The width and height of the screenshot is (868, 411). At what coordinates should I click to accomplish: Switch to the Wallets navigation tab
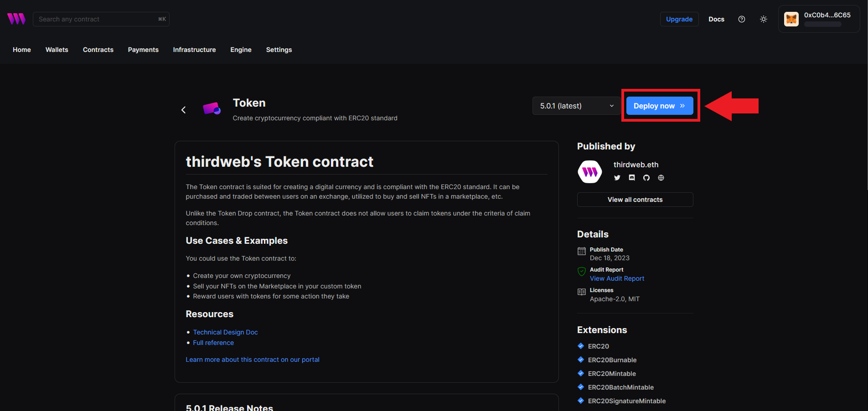57,50
